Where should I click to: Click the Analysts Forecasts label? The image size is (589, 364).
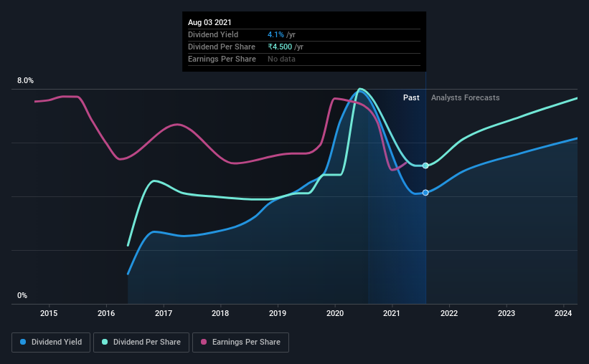point(465,97)
